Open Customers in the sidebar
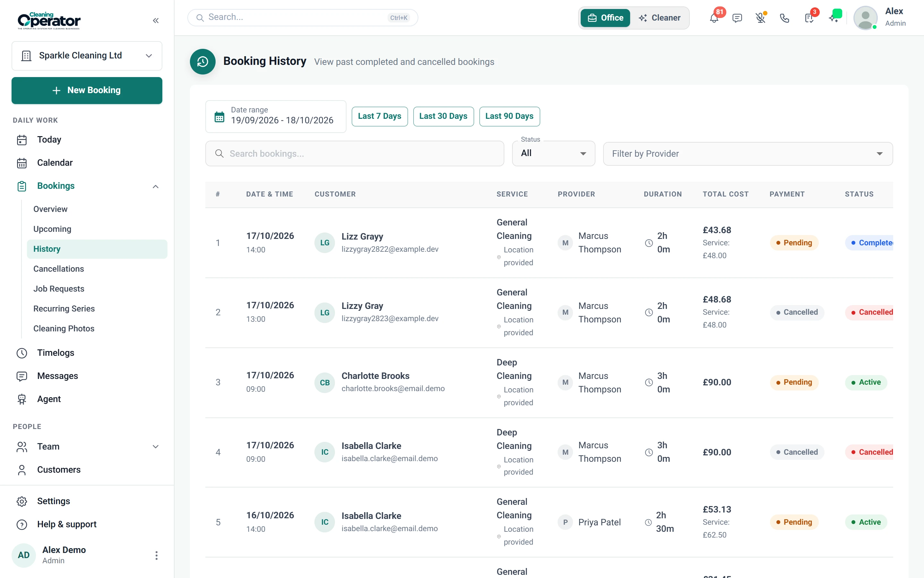This screenshot has width=924, height=578. coord(87,470)
